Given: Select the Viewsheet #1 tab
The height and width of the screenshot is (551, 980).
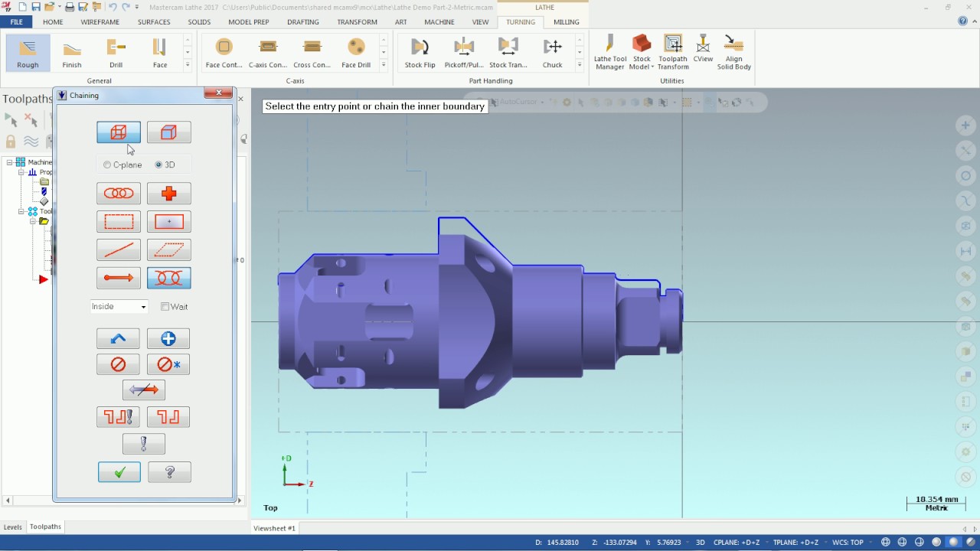Looking at the screenshot, I should [275, 528].
